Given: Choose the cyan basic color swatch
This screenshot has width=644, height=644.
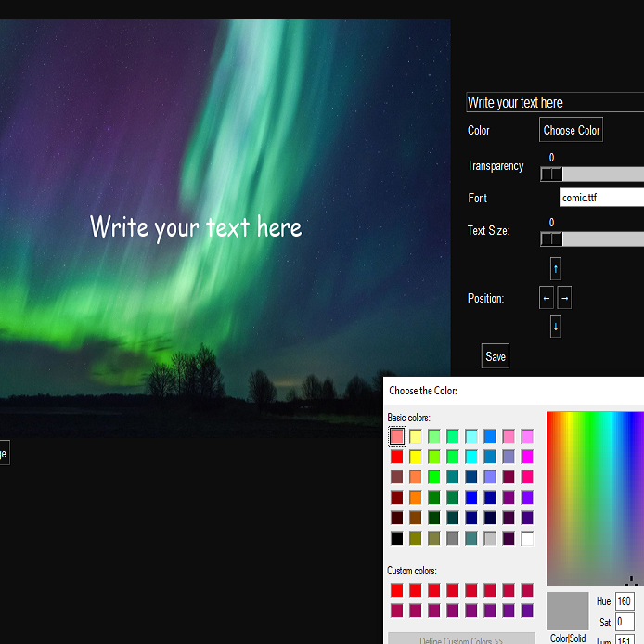Looking at the screenshot, I should 471,457.
